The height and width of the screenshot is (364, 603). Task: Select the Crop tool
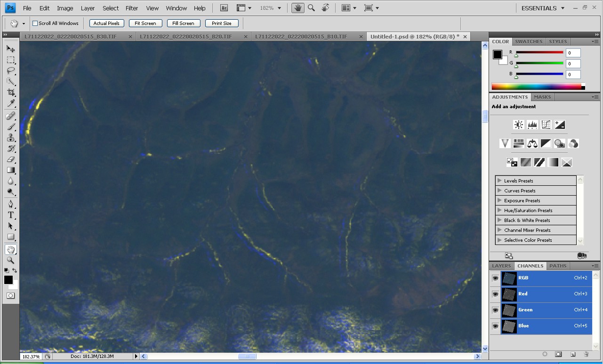(10, 93)
